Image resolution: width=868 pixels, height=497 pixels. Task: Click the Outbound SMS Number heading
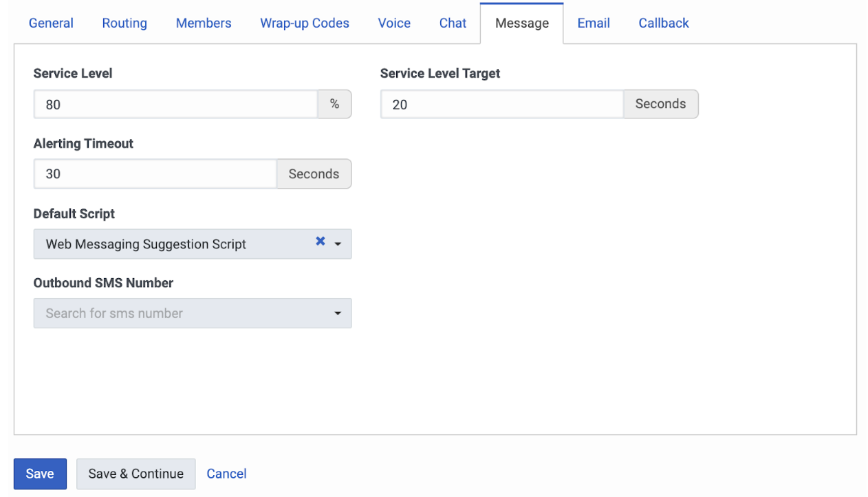click(x=103, y=283)
